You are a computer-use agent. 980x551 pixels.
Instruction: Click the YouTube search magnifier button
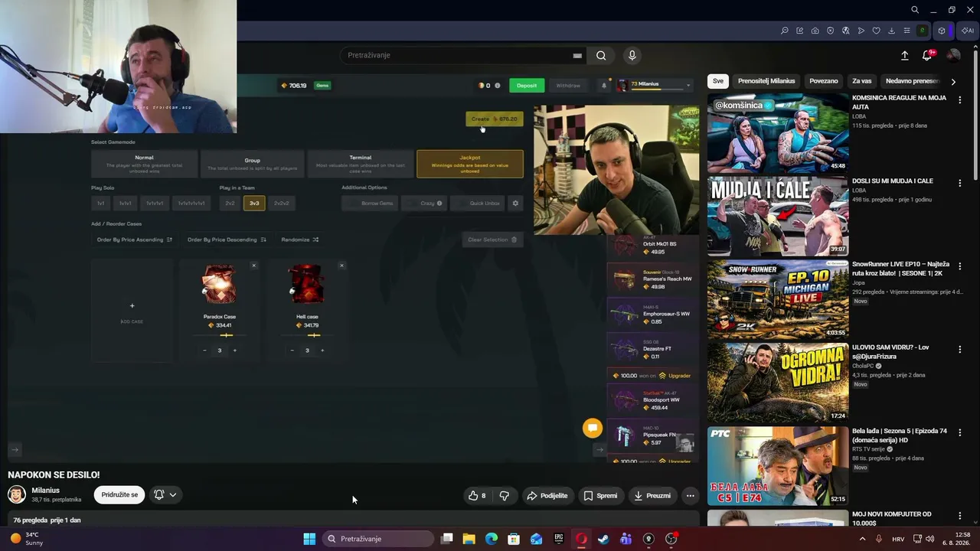click(601, 55)
